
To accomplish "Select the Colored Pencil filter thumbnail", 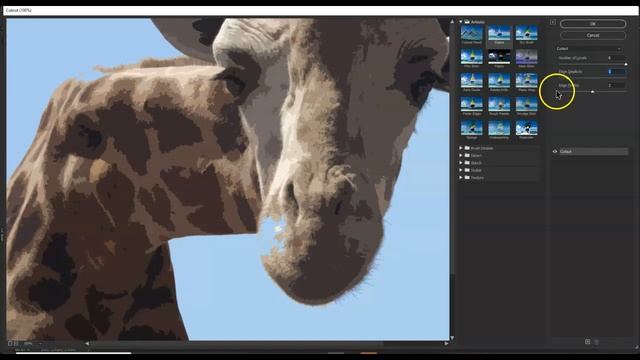I will click(471, 33).
